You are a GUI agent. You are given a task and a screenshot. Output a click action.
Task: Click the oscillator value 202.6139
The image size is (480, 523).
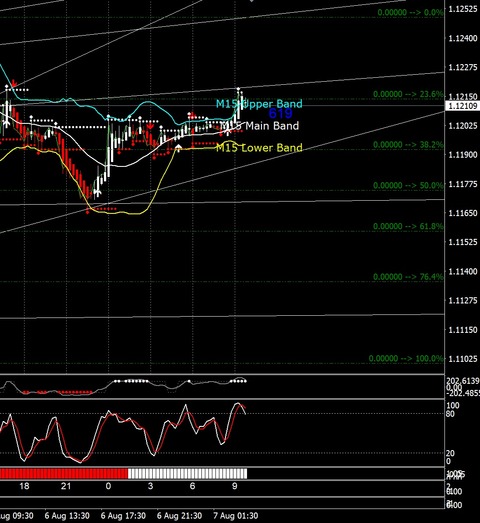click(x=463, y=381)
